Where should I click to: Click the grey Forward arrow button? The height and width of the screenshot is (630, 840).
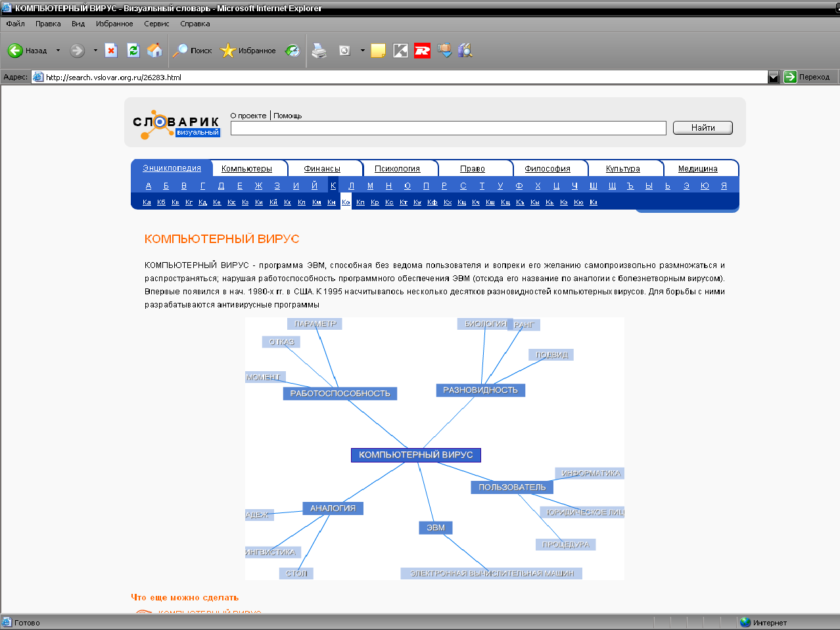coord(78,51)
